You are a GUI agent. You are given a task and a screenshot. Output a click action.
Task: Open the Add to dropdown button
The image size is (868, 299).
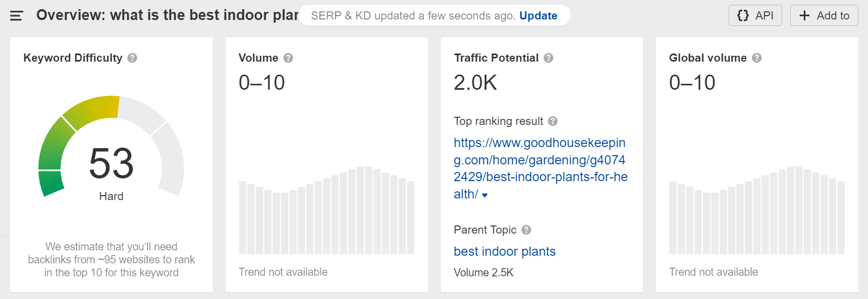pos(824,16)
